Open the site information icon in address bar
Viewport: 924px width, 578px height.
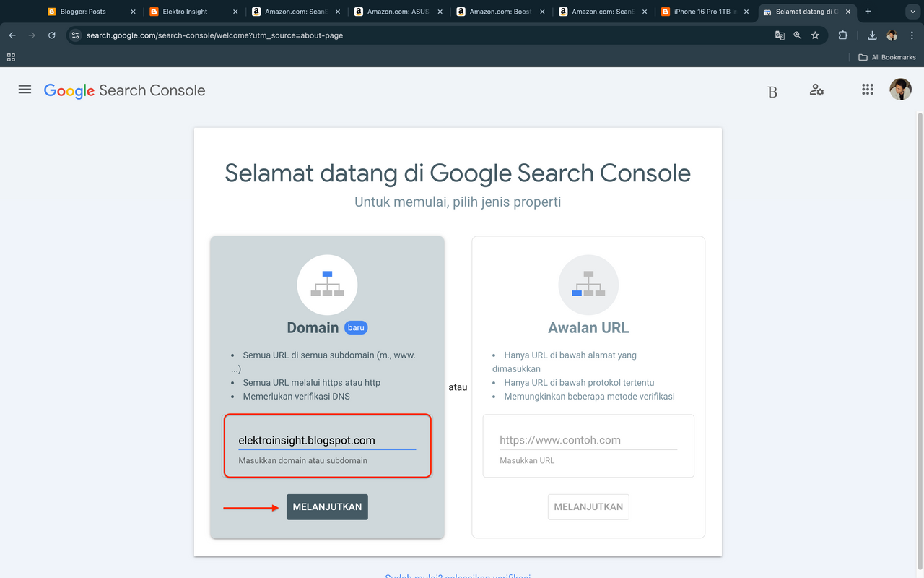coord(74,35)
